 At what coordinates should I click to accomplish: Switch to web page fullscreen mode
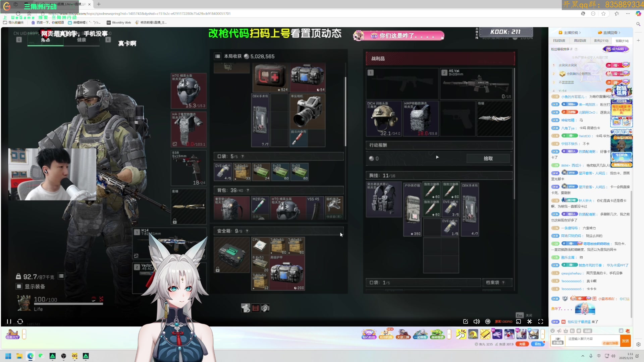pos(530,321)
